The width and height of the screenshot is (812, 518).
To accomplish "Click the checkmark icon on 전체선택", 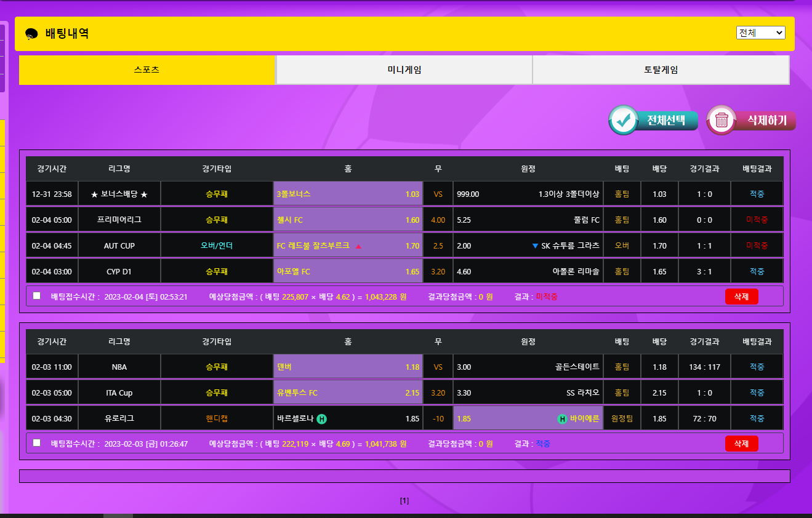I will point(624,121).
